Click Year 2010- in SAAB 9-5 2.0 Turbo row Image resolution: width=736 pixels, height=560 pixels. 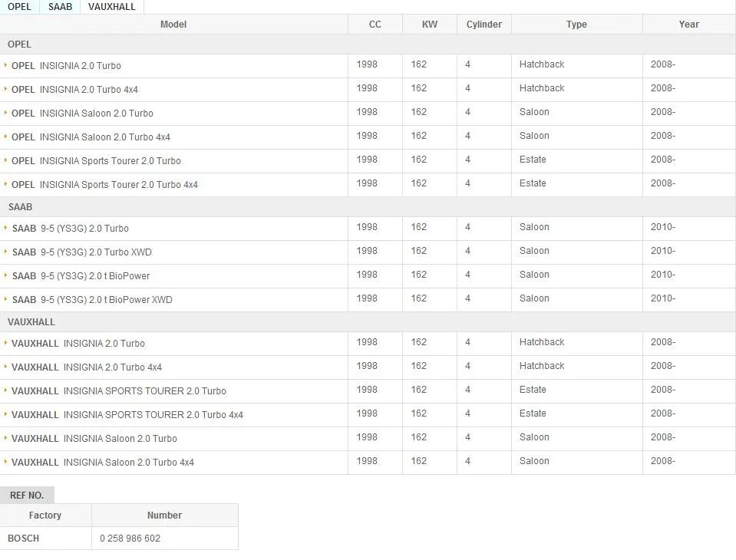(663, 227)
